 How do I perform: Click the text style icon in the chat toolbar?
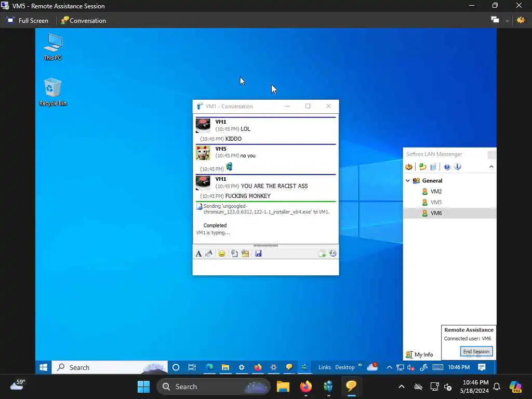click(x=209, y=254)
